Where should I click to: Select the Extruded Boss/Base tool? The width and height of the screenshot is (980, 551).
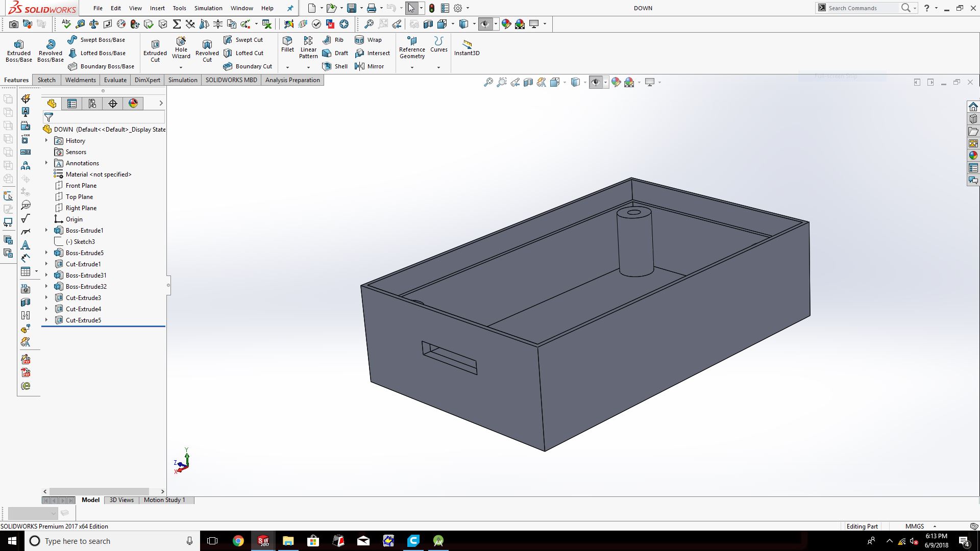19,50
